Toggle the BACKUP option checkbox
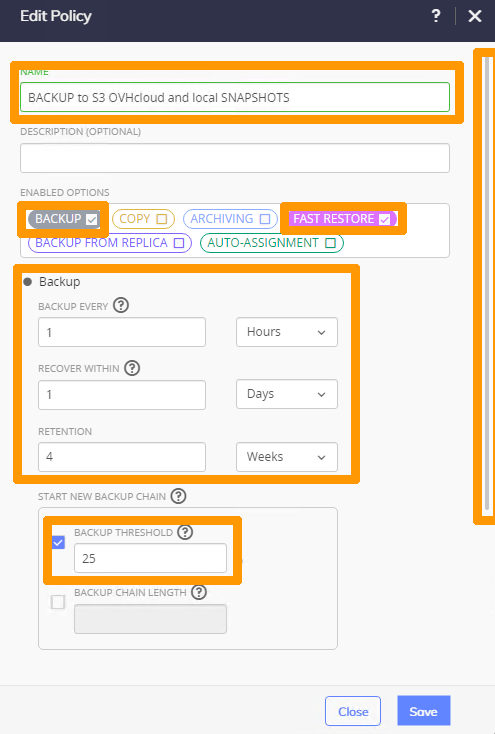The image size is (495, 734). [92, 219]
